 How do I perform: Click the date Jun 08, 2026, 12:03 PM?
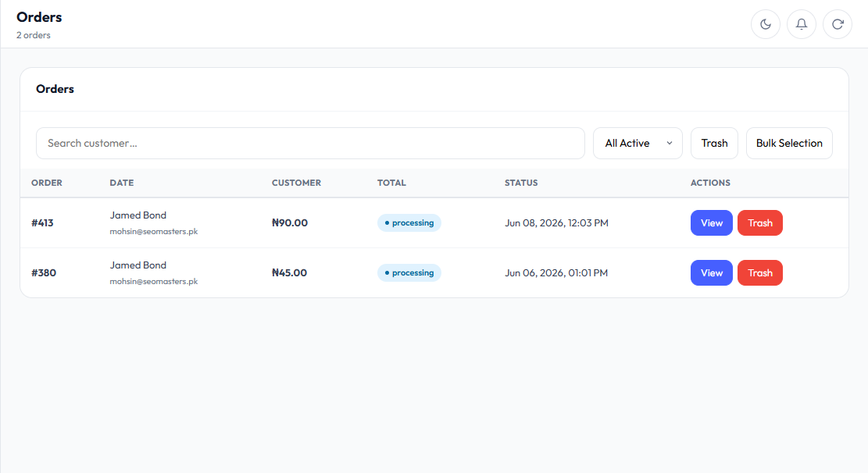(x=556, y=223)
